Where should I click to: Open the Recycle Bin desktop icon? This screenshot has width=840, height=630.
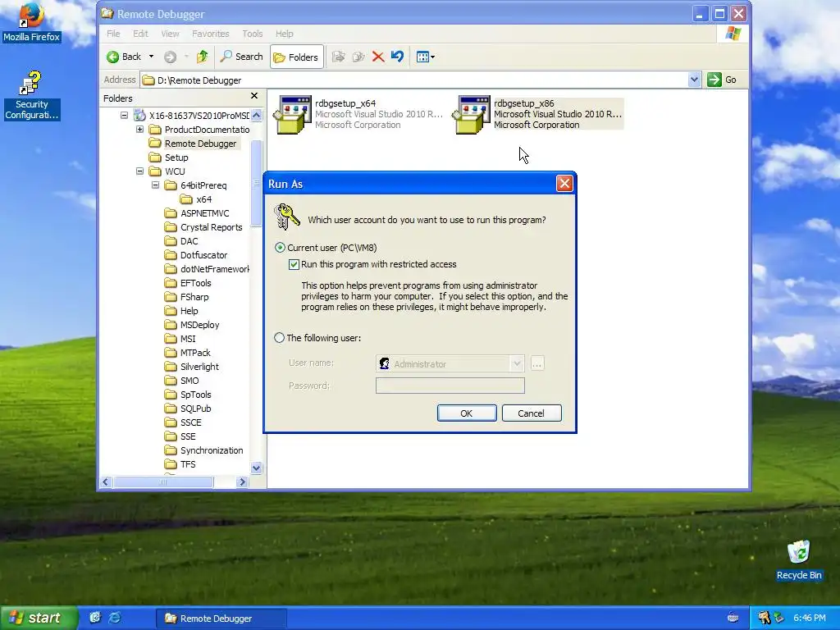click(x=799, y=559)
